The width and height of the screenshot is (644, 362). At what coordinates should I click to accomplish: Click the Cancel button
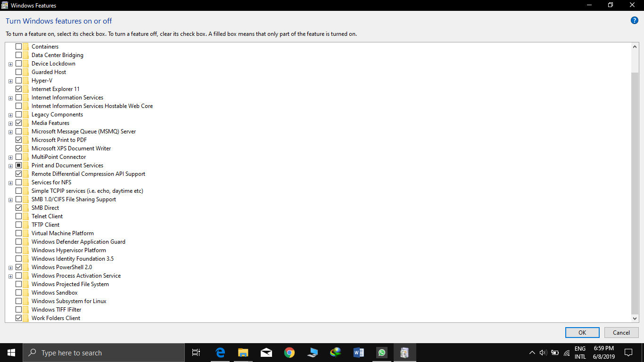(621, 332)
